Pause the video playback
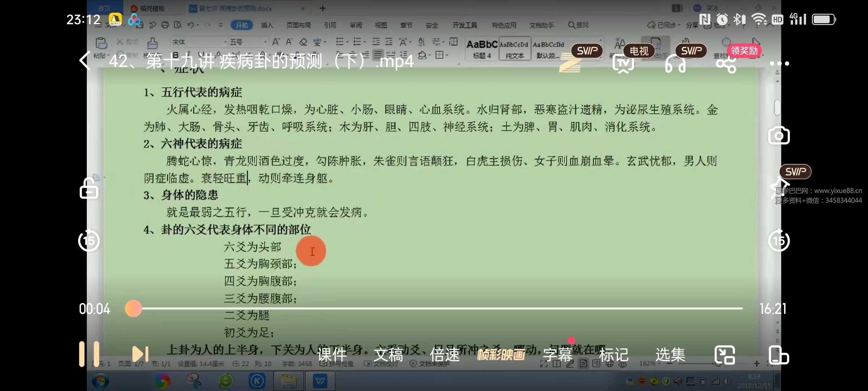 [x=89, y=354]
